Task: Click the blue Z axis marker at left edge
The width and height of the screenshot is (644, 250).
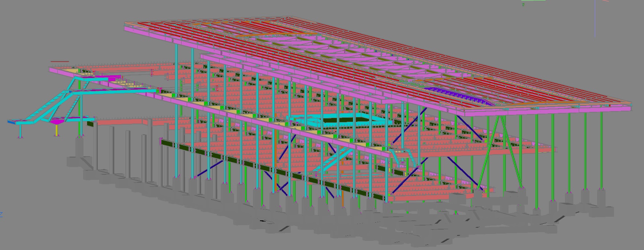Action: click(x=1, y=215)
